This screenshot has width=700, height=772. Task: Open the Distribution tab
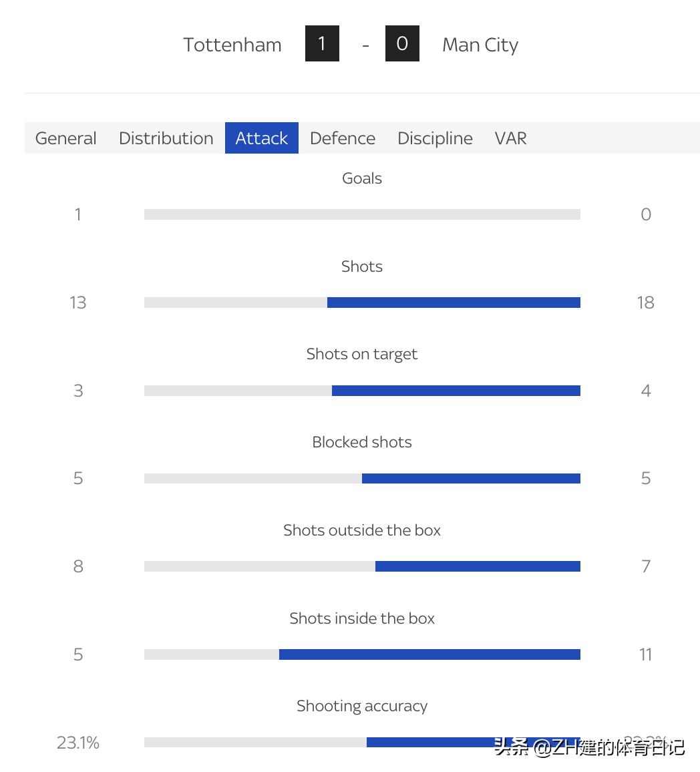pos(166,138)
